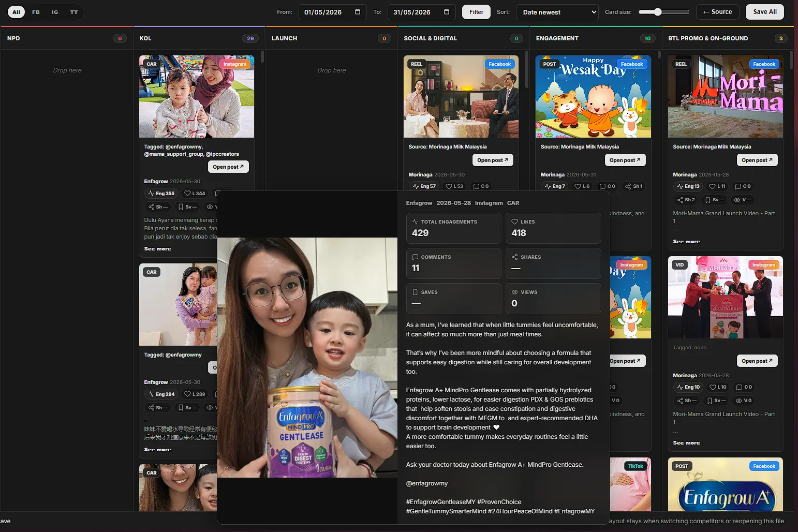Click the Sh 1 shares chip

coord(633,186)
